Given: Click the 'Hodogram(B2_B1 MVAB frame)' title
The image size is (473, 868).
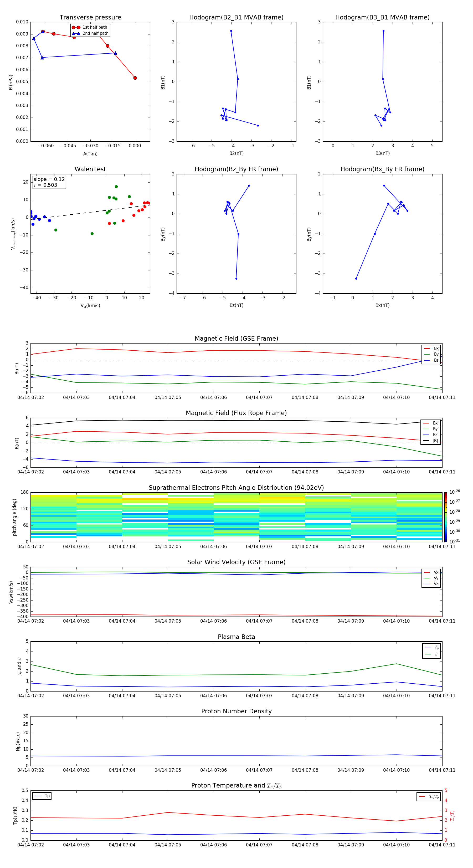Looking at the screenshot, I should pyautogui.click(x=236, y=18).
